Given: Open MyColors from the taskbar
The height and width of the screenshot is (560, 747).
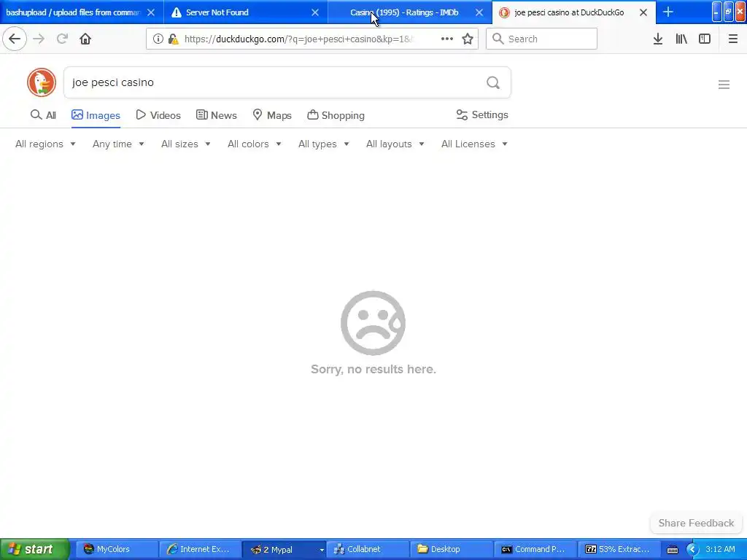Looking at the screenshot, I should pyautogui.click(x=117, y=549).
